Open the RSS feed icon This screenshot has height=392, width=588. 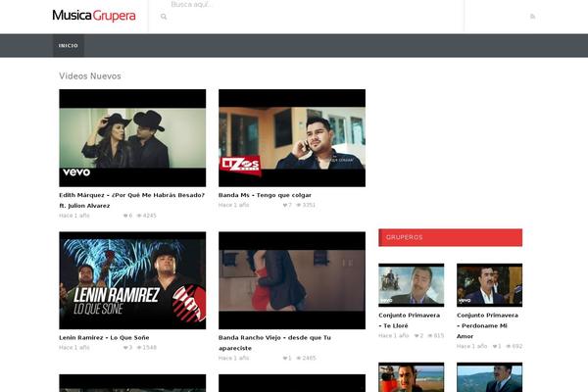[x=532, y=16]
